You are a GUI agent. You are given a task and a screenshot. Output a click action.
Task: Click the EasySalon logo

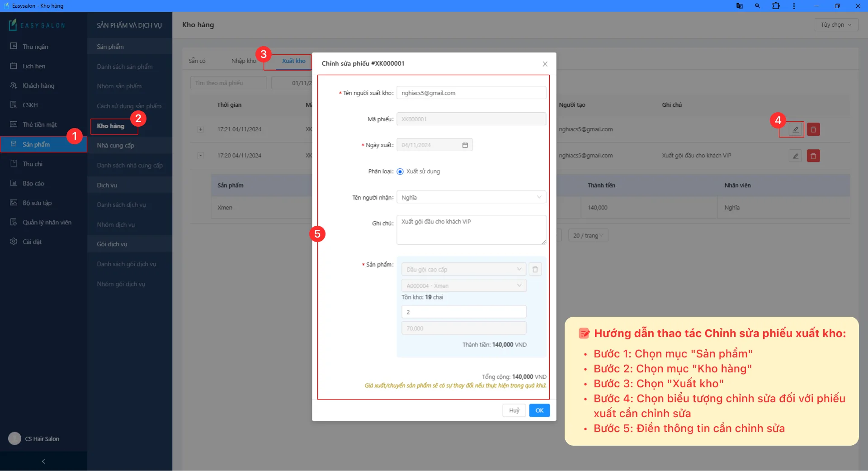37,25
